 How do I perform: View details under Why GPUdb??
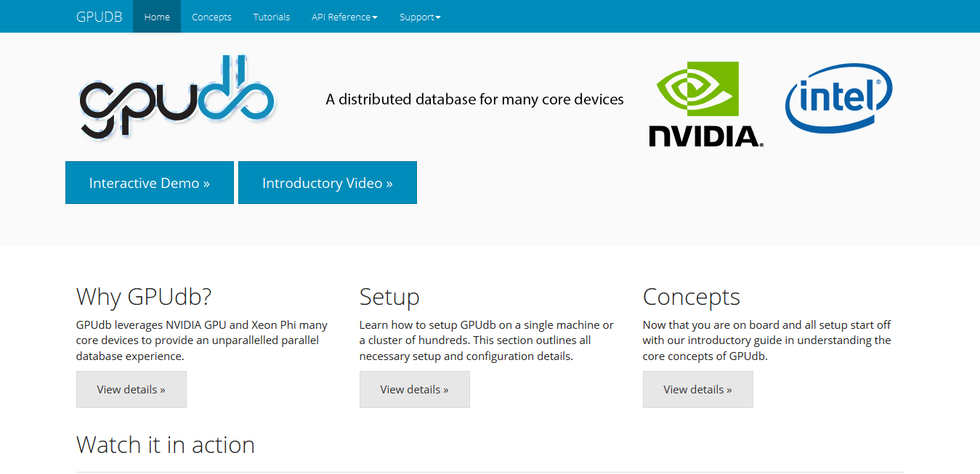[131, 390]
